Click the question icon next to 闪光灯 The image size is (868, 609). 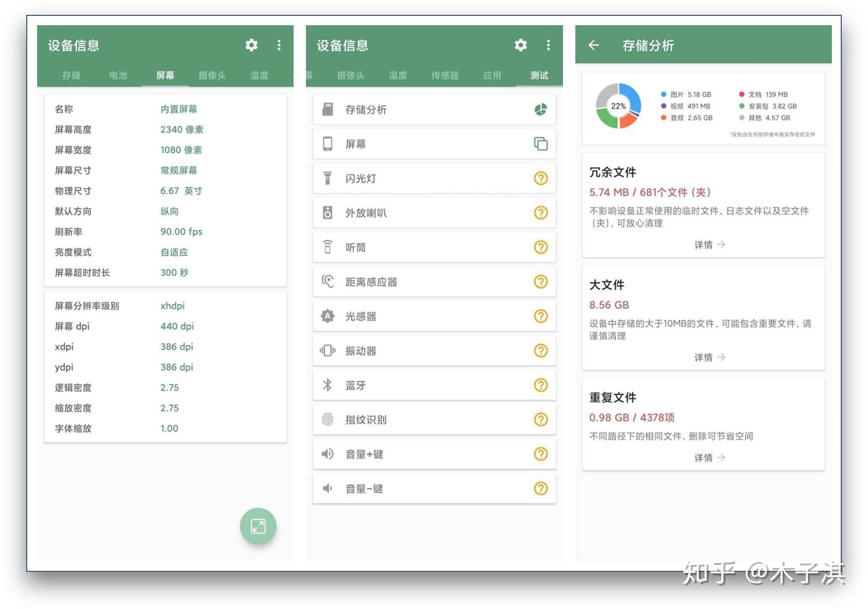541,178
